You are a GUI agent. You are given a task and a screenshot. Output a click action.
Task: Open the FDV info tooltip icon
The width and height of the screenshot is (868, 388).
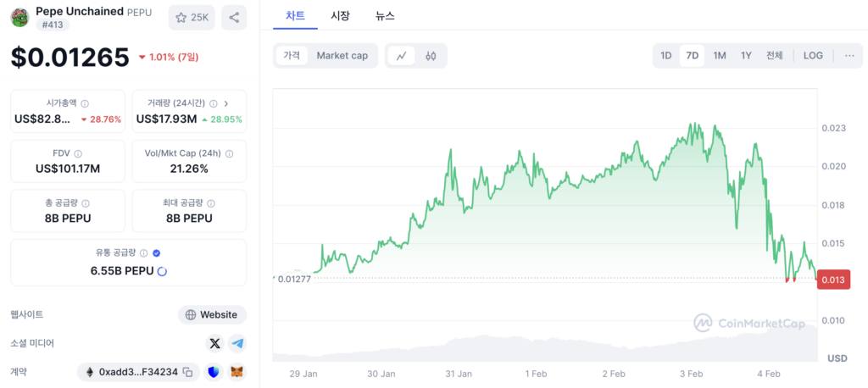point(78,153)
